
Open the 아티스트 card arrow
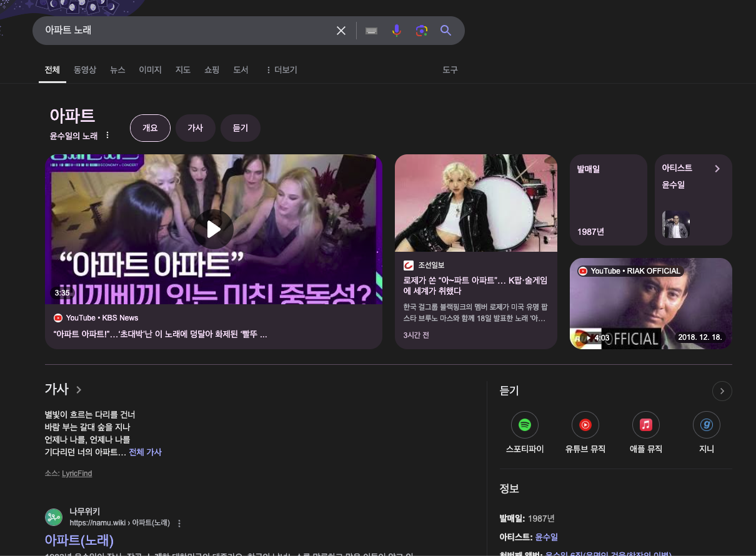[717, 169]
